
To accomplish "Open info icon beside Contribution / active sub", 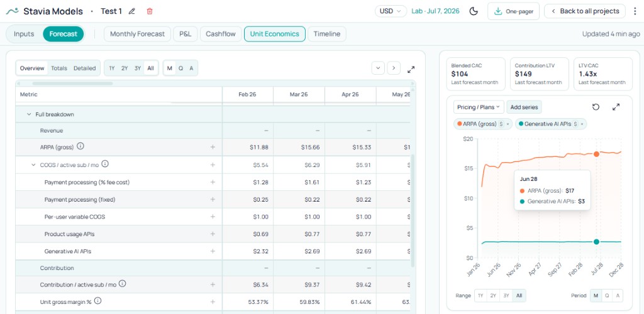I will (123, 284).
